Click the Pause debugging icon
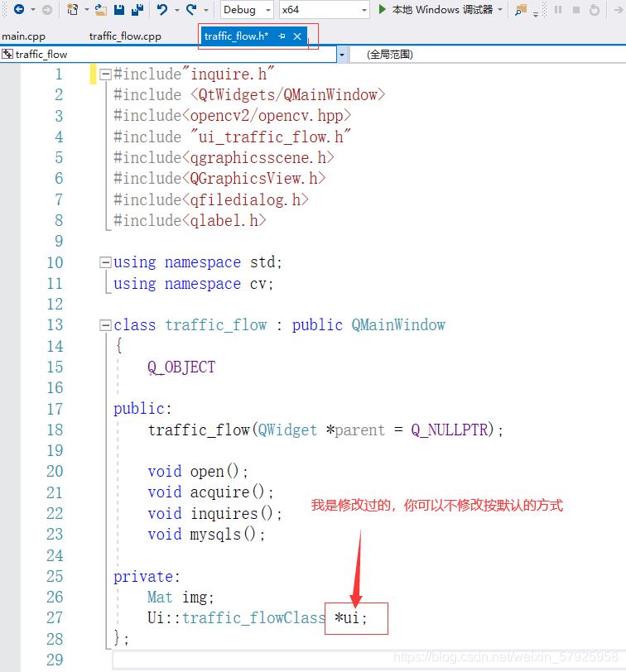Viewport: 626px width, 672px height. 558,9
